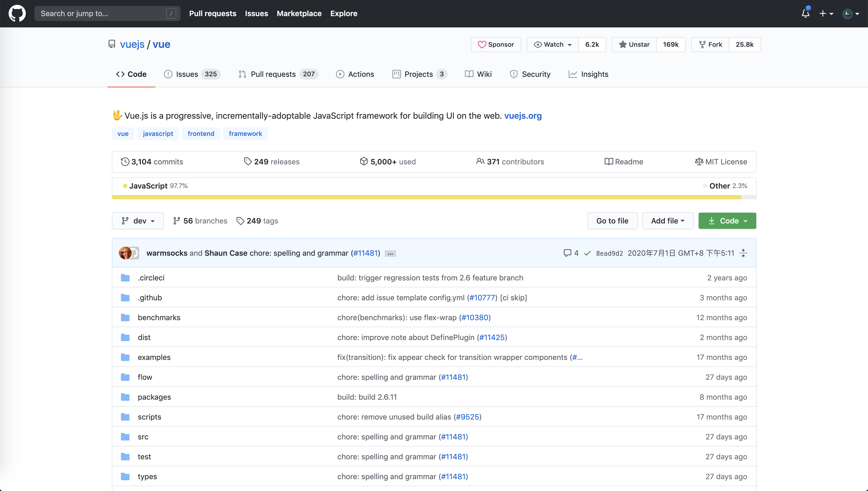Unstar the vue repository
This screenshot has width=868, height=491.
[634, 45]
